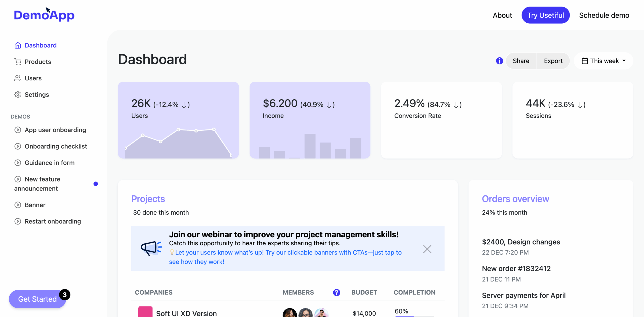Click the Users people icon in sidebar
The image size is (644, 317).
[x=18, y=78]
